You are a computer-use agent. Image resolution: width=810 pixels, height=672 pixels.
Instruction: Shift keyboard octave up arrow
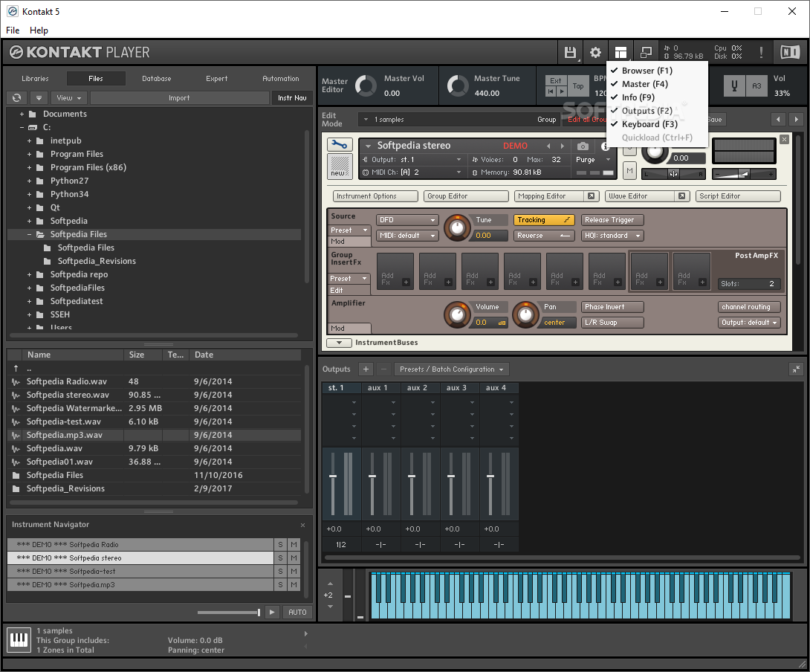coord(330,584)
